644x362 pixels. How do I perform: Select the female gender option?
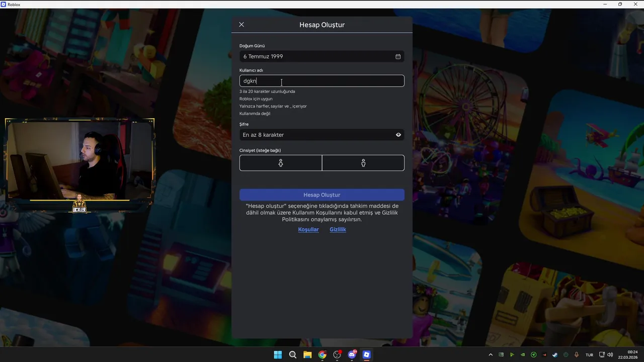281,163
